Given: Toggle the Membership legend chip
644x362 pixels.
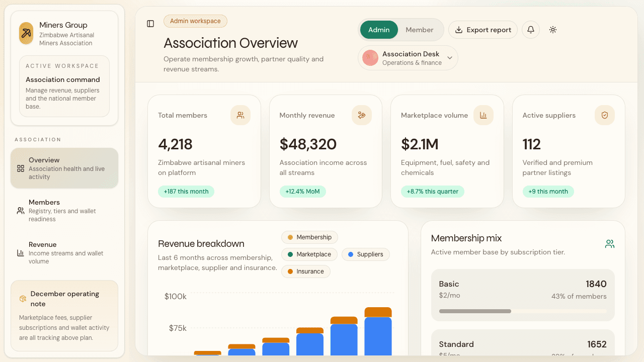Looking at the screenshot, I should tap(309, 237).
